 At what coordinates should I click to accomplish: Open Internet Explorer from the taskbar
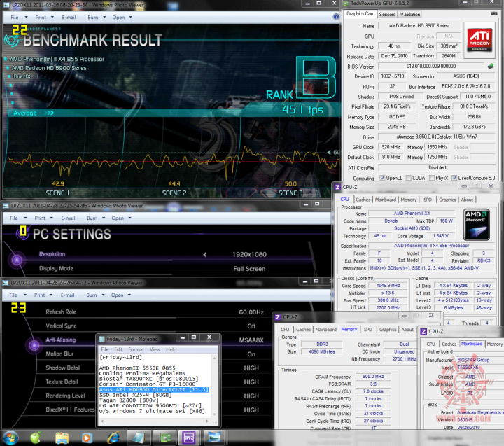click(113, 438)
